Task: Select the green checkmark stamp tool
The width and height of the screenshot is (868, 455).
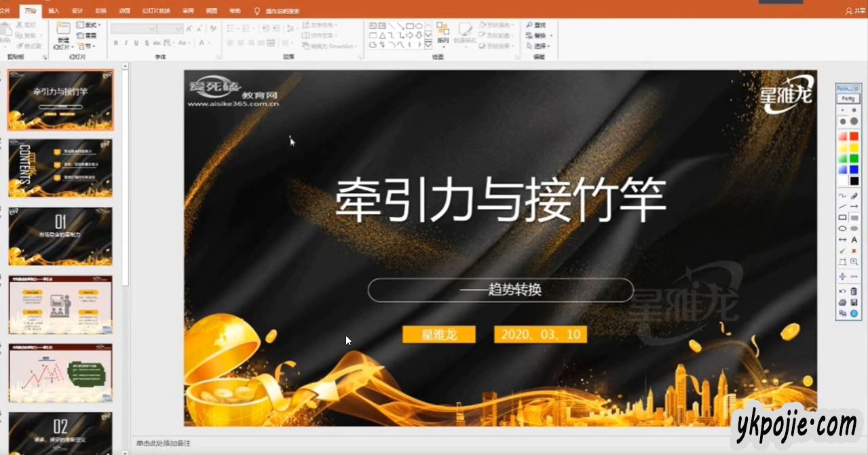Action: (x=842, y=251)
